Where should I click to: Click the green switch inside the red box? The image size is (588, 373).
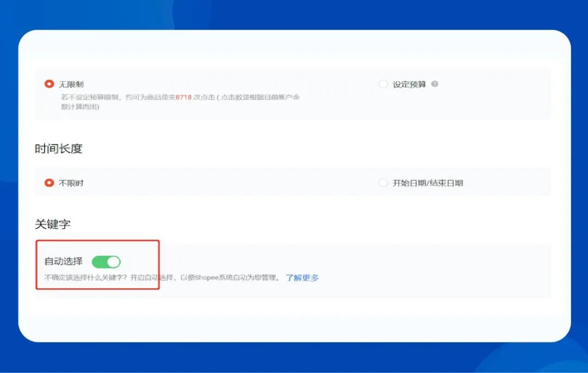pyautogui.click(x=107, y=262)
